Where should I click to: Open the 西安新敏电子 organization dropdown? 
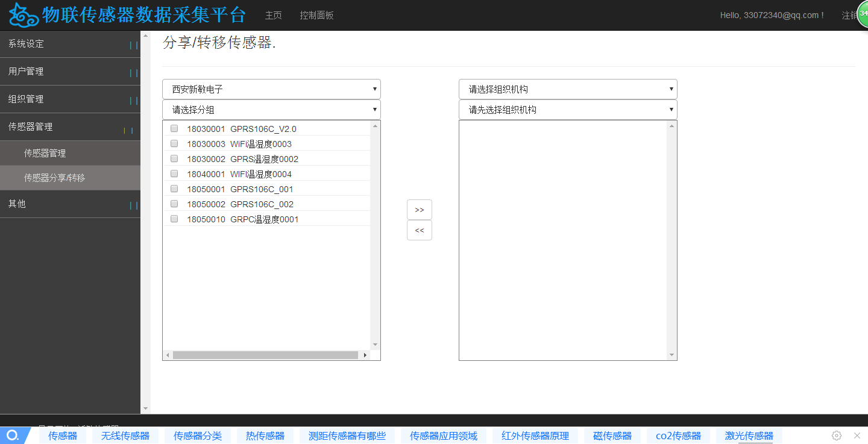(271, 89)
